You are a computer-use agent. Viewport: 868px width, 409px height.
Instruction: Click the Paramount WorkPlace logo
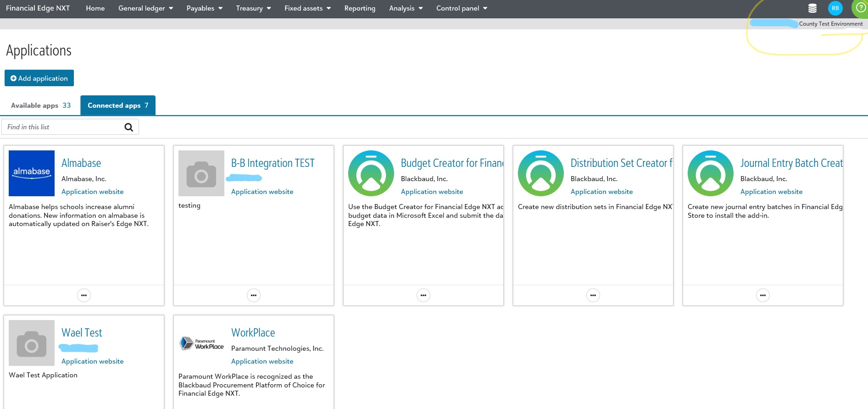tap(201, 343)
